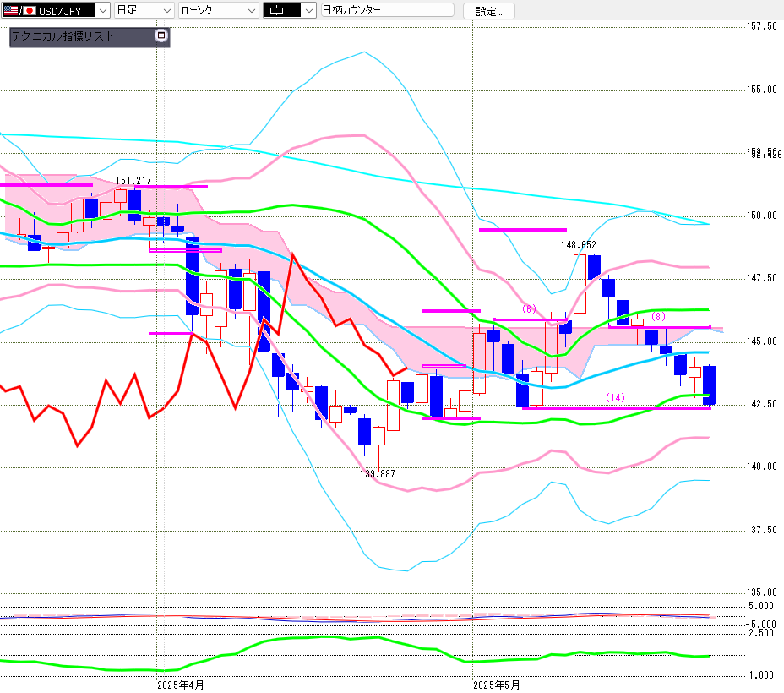Open the candle size dropdown showing 中
This screenshot has width=784, height=693.
click(290, 10)
